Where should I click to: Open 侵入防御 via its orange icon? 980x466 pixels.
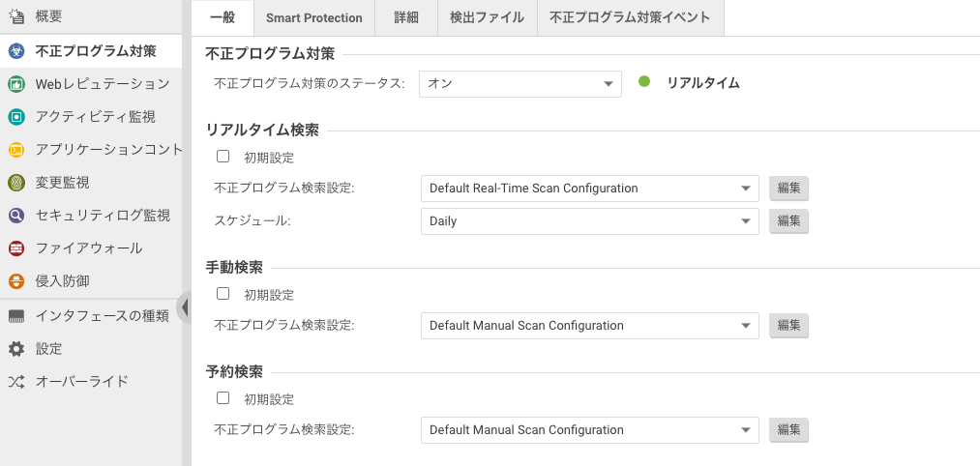point(15,281)
